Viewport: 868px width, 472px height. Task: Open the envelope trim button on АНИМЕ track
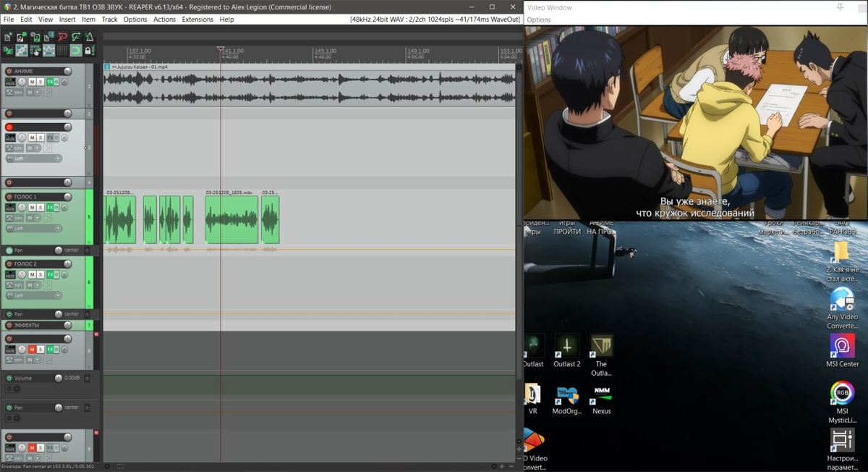14,92
